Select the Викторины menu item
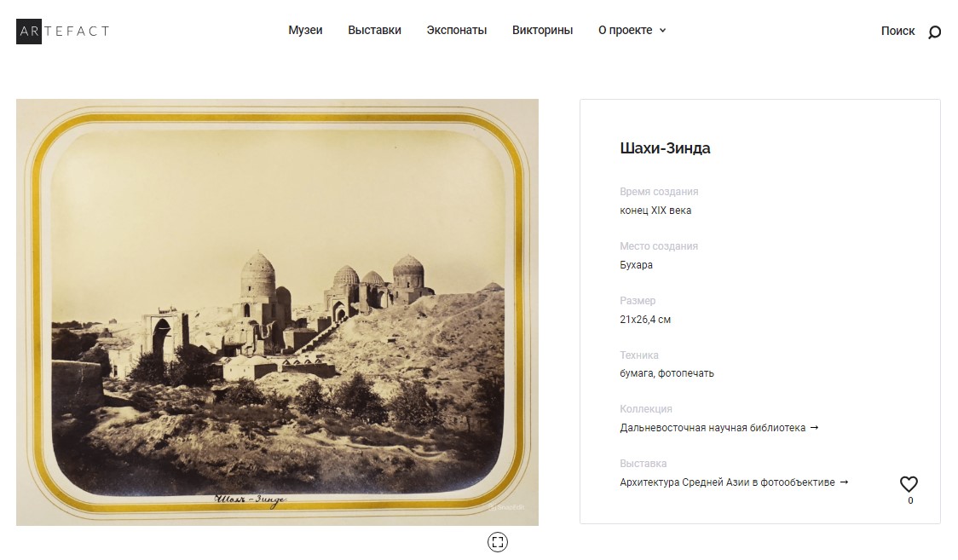958x560 pixels. 543,30
